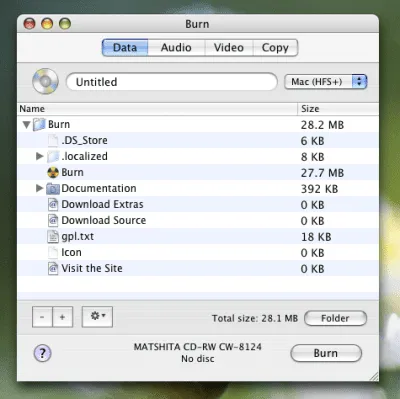Remove item with the minus button
The width and height of the screenshot is (400, 399).
(x=42, y=317)
